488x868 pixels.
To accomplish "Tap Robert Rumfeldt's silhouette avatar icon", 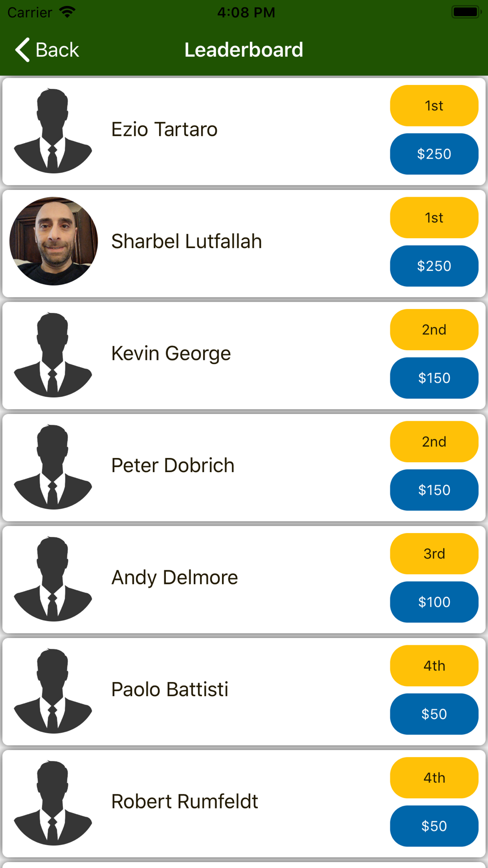I will [53, 803].
